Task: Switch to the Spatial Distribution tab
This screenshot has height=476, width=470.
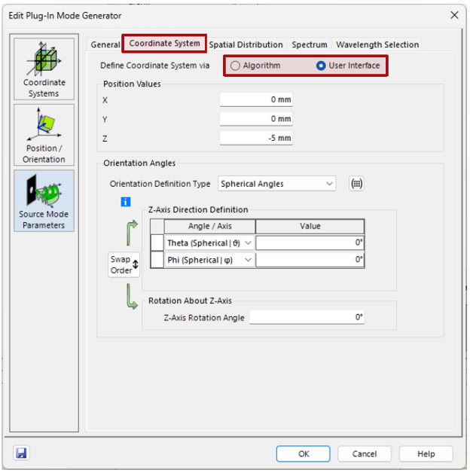Action: [246, 44]
